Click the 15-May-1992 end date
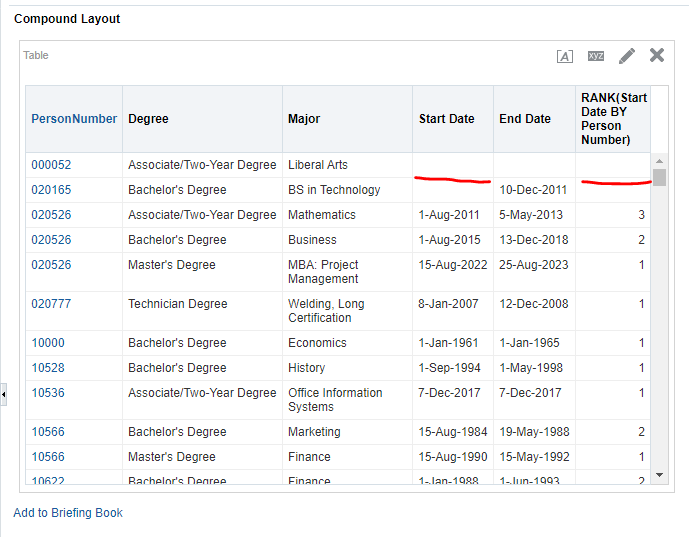 point(534,457)
